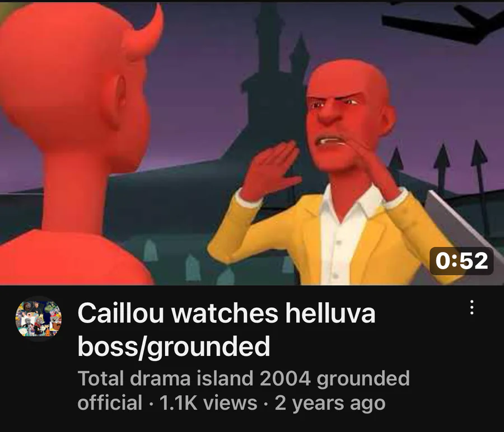
Task: Click the word official in channel name
Action: tap(110, 403)
